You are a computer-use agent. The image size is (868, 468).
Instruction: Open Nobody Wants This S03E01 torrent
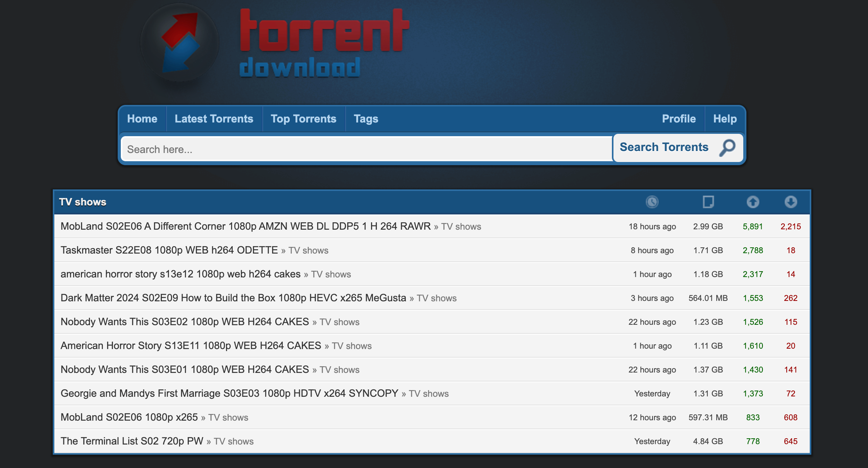pos(185,369)
